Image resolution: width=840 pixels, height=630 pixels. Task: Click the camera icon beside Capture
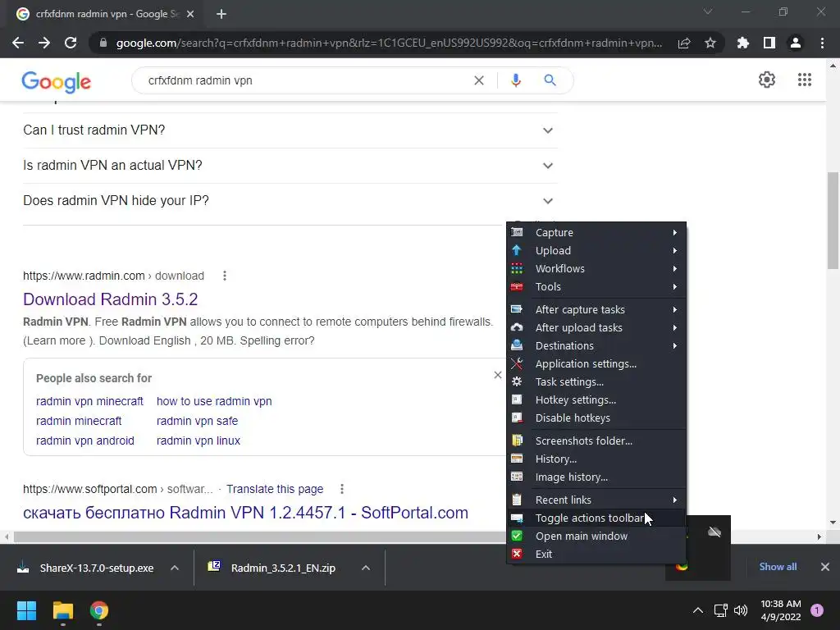pyautogui.click(x=517, y=232)
